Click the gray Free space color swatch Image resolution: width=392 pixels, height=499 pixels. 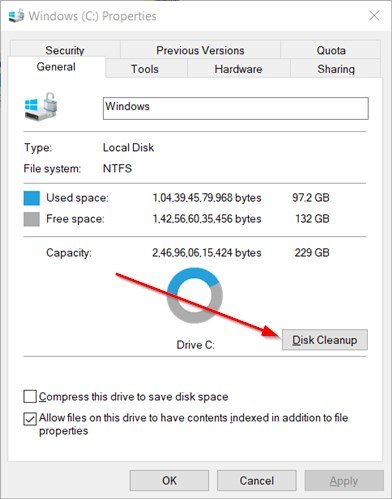(x=32, y=219)
